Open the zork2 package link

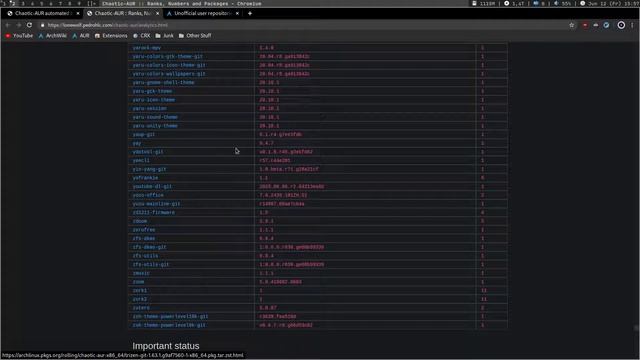click(140, 299)
